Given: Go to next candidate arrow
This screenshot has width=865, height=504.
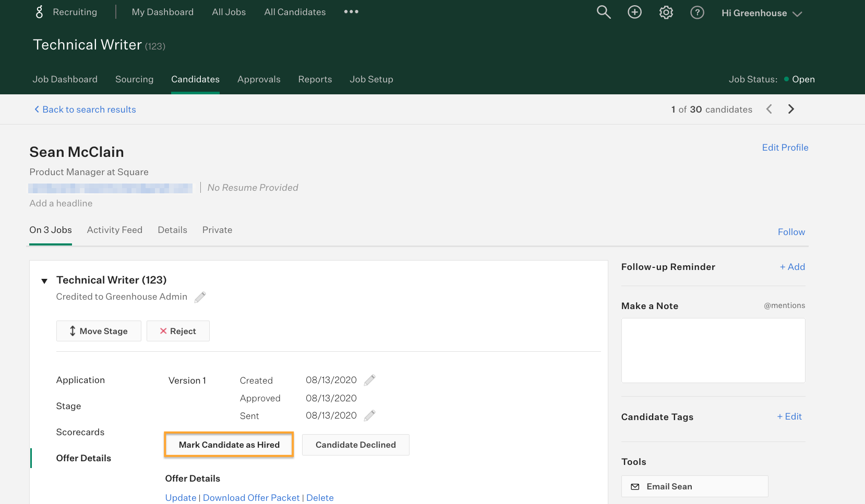Looking at the screenshot, I should click(791, 109).
